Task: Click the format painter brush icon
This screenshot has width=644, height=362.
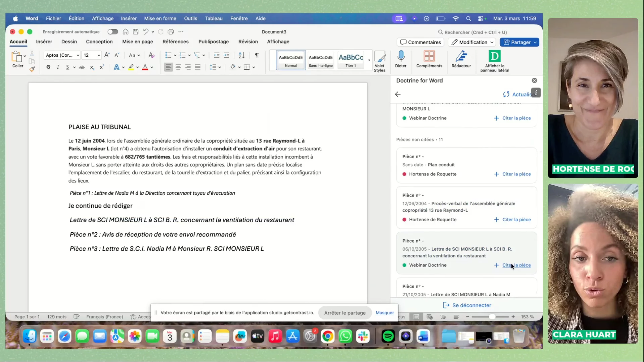Action: point(32,69)
